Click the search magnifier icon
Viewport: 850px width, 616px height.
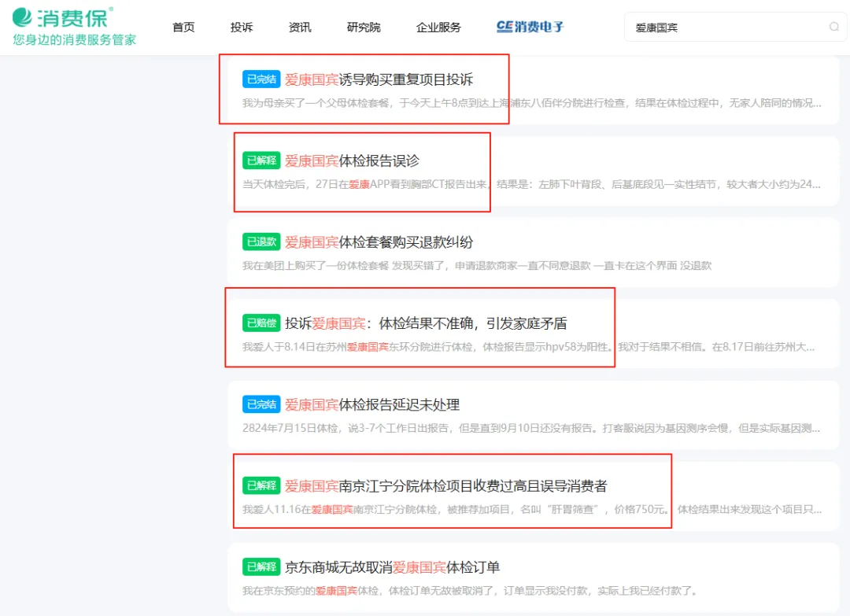click(833, 27)
